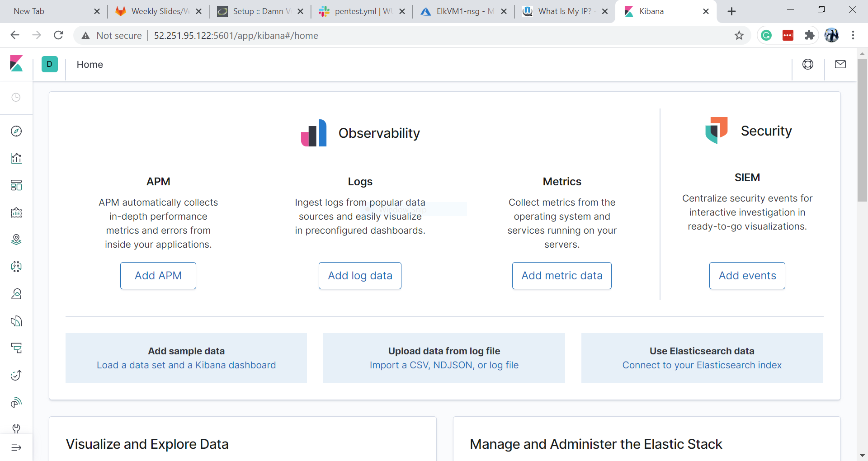This screenshot has height=461, width=868.
Task: Open the Chrome browser menu
Action: [x=854, y=35]
